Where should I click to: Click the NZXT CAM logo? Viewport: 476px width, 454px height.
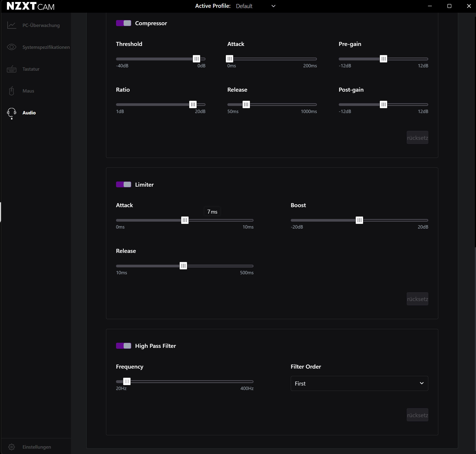tap(31, 6)
